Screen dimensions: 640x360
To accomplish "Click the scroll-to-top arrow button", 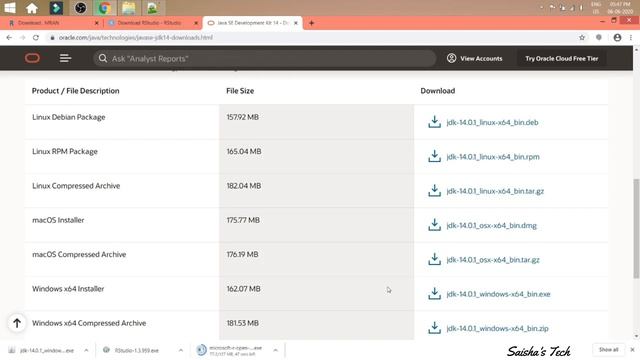I will pyautogui.click(x=17, y=323).
